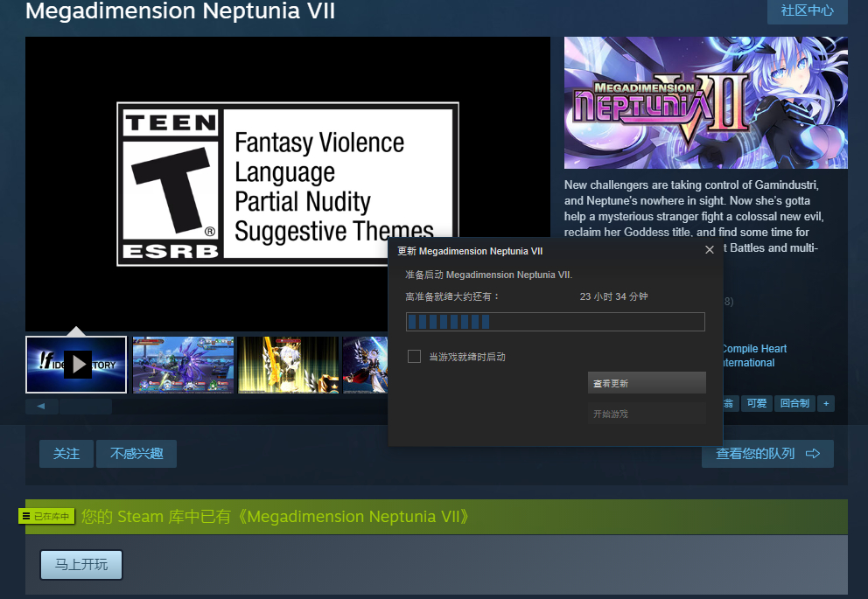Click the thumbnail strip scrollbar handle
This screenshot has height=599, width=868.
[x=86, y=407]
